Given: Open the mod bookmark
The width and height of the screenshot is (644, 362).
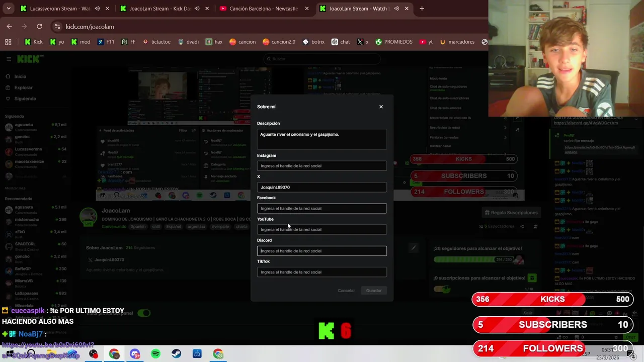Looking at the screenshot, I should [80, 42].
